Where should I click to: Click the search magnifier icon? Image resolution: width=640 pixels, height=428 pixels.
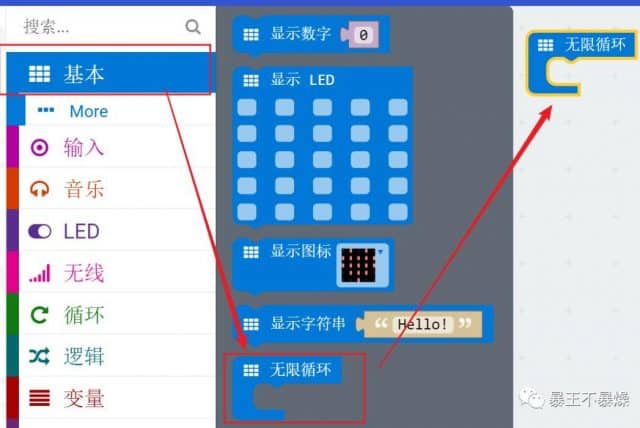[193, 27]
